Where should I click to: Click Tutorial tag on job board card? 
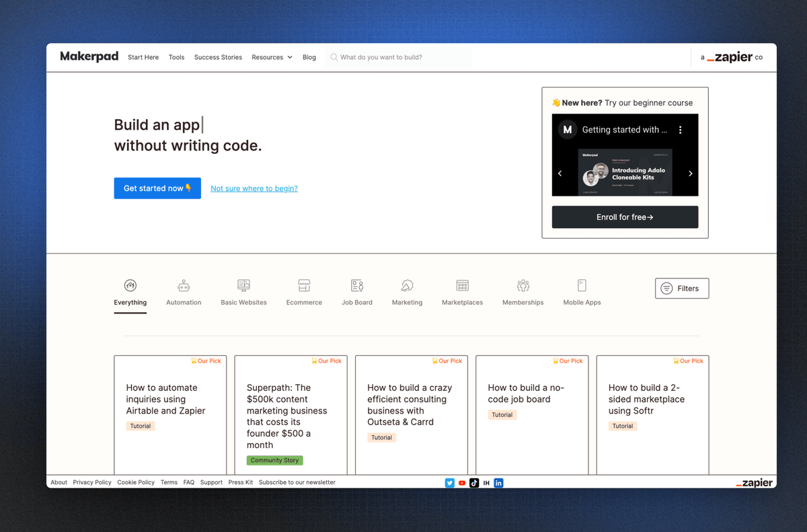[x=502, y=414]
